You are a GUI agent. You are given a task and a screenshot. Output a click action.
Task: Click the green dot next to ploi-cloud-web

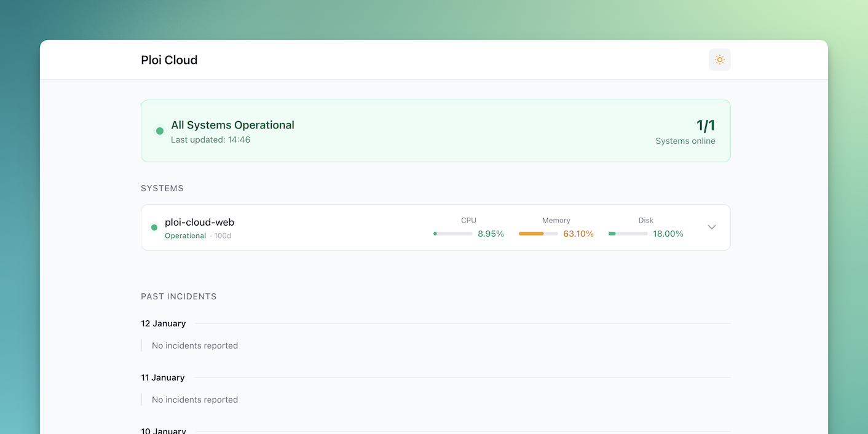point(154,227)
